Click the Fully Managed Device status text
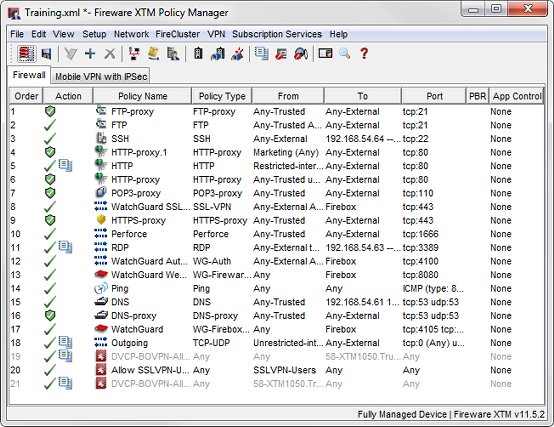The width and height of the screenshot is (554, 427). coord(402,414)
